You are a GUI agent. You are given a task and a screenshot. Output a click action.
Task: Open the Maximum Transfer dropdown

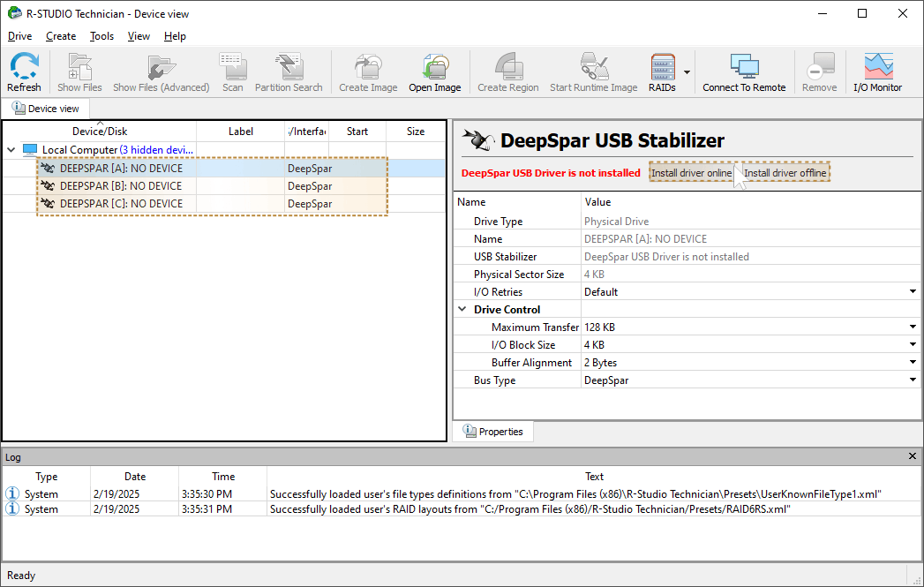coord(913,327)
